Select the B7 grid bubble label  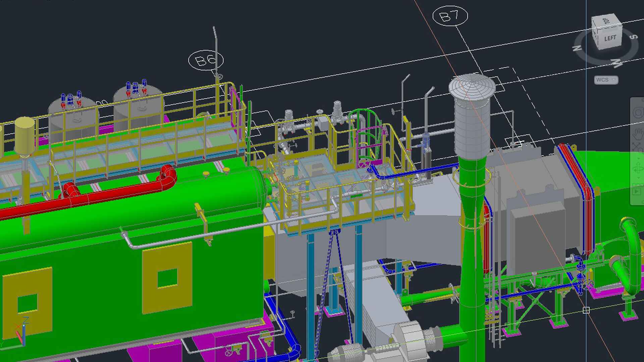pos(450,16)
